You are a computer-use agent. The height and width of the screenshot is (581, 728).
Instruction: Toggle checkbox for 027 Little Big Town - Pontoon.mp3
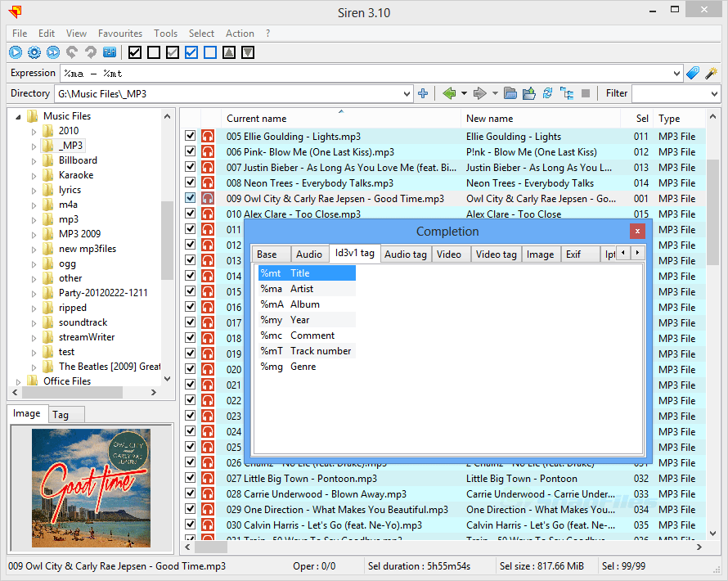[x=190, y=477]
